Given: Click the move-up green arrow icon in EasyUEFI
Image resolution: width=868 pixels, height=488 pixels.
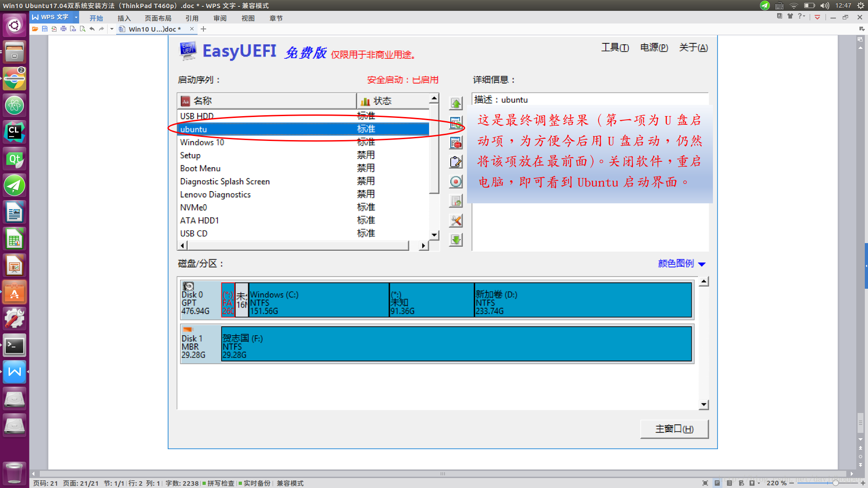Looking at the screenshot, I should [x=456, y=103].
